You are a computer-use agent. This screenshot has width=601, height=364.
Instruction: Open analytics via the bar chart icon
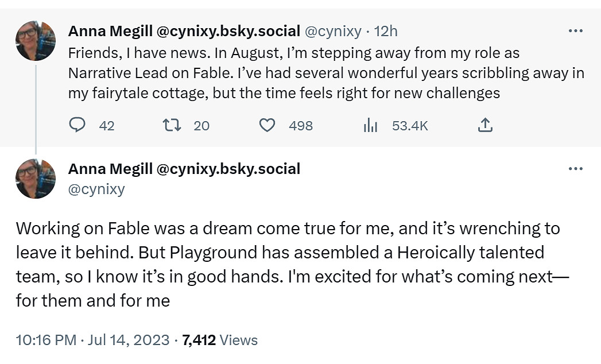(370, 125)
